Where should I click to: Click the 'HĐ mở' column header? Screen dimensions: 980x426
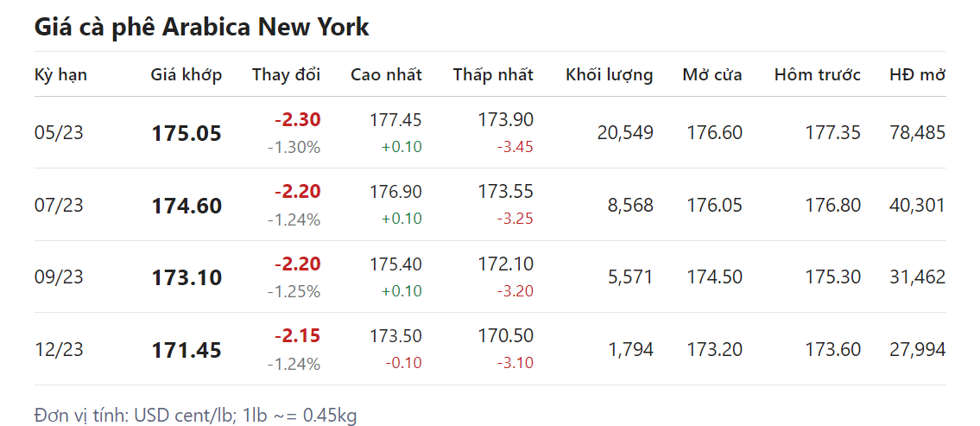(x=917, y=74)
